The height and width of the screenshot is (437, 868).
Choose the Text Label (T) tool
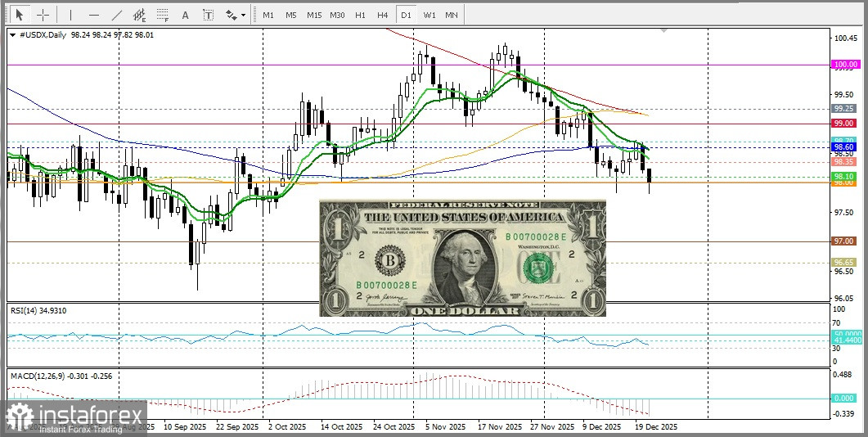point(208,15)
